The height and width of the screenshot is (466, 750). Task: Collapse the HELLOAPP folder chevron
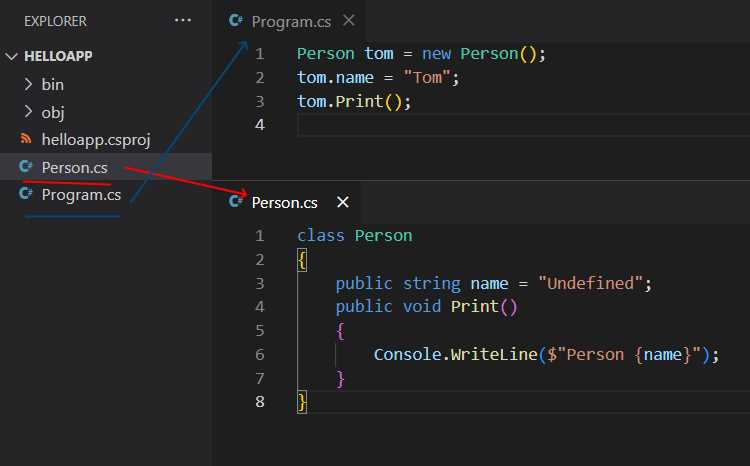[11, 57]
